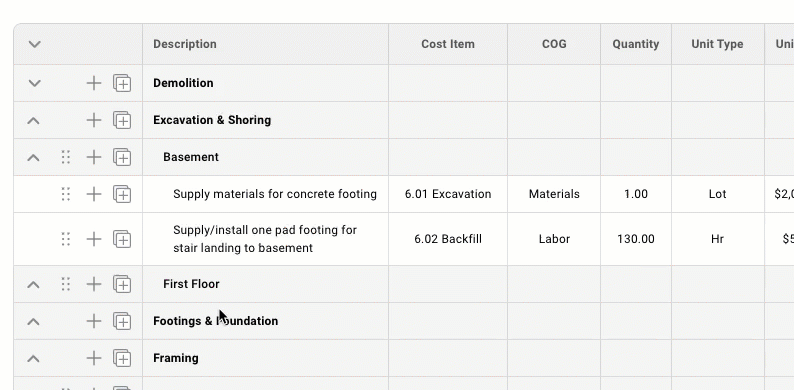Edit the 130.00 quantity cell
This screenshot has width=794, height=390.
coord(636,239)
